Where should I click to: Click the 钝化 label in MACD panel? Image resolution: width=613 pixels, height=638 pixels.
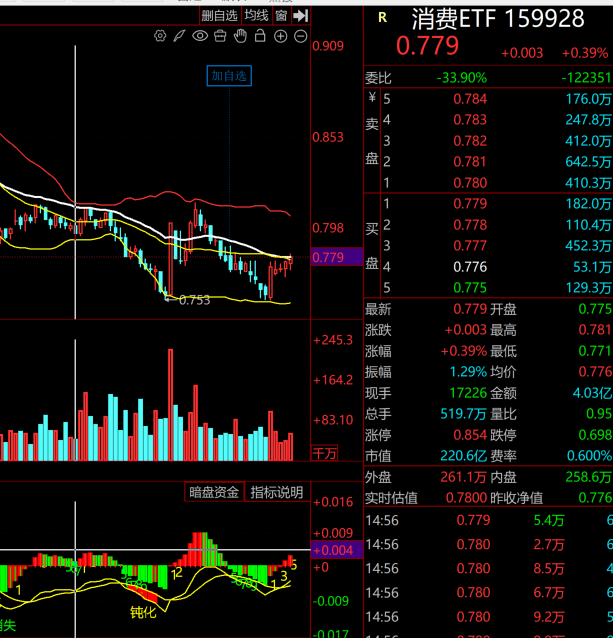(143, 612)
